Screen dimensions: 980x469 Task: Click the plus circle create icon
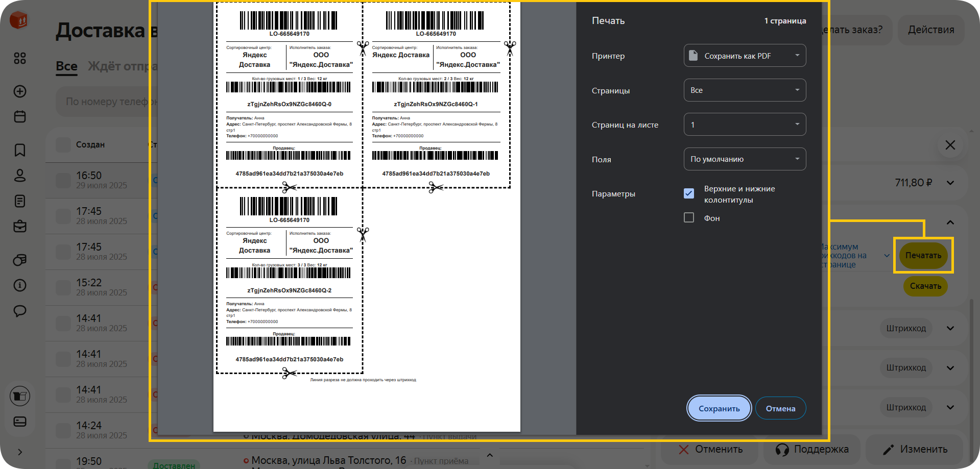point(20,91)
